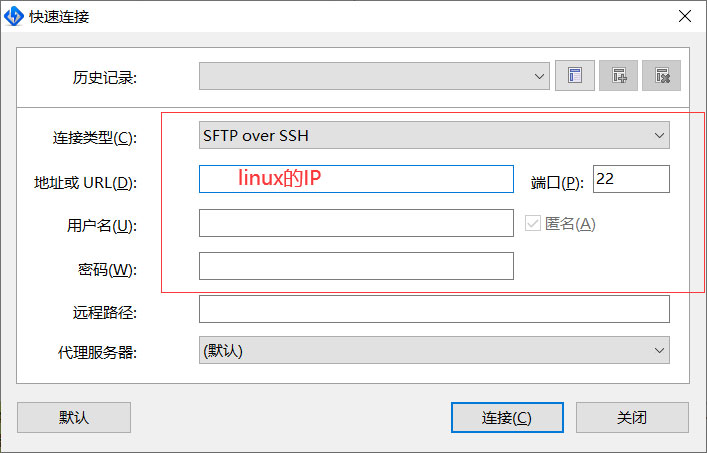
Task: Close the quick connect dialog window
Action: tap(684, 15)
